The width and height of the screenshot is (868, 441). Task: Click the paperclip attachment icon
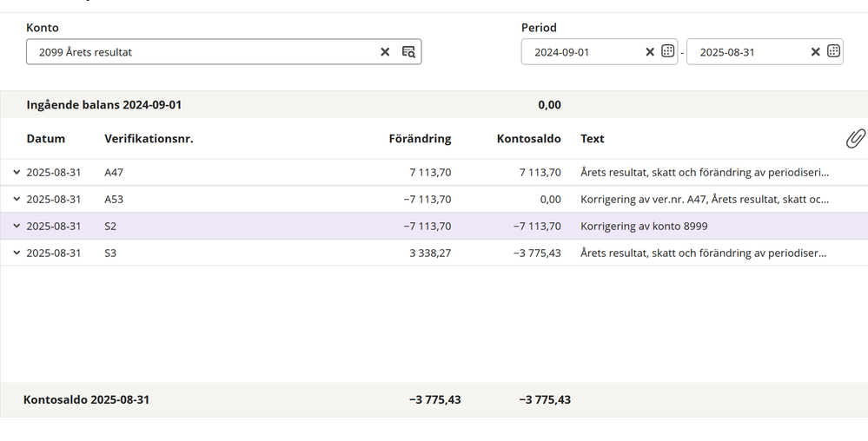pyautogui.click(x=855, y=139)
